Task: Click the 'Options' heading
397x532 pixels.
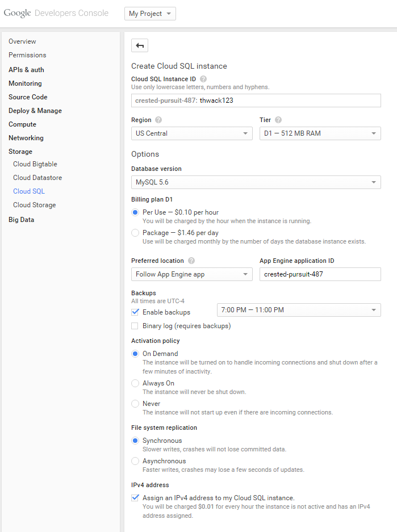Action: point(145,154)
